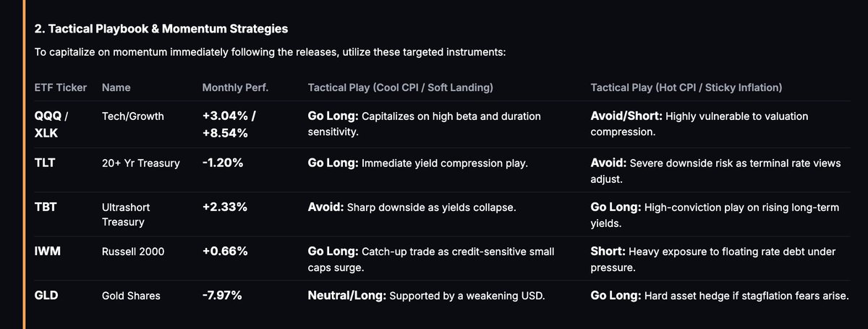Click the -7.97% performance value

pos(223,296)
